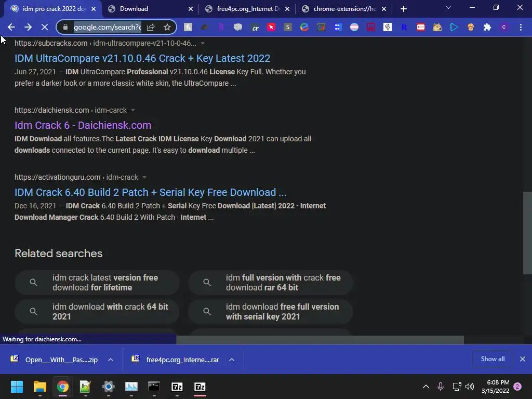This screenshot has height=399, width=532.
Task: Open the tab search dropdown chevron
Action: tap(448, 7)
